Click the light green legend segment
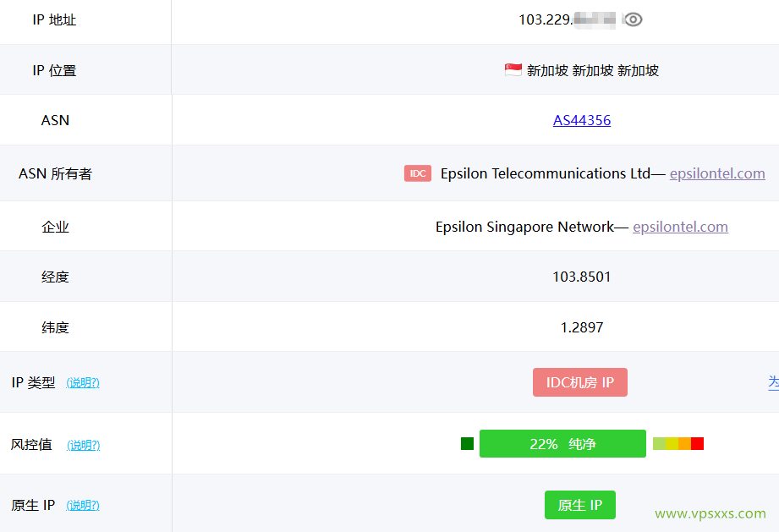Viewport: 779px width, 532px height. pyautogui.click(x=658, y=443)
